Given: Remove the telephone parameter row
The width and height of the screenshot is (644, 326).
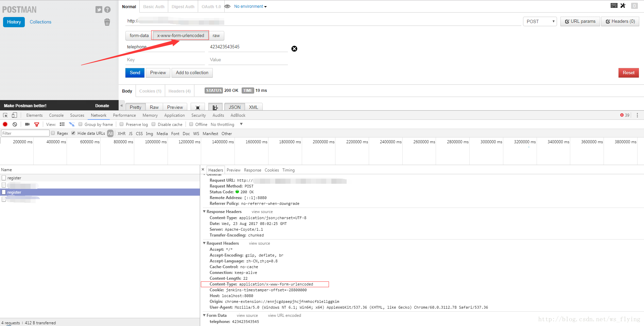Looking at the screenshot, I should (x=294, y=49).
